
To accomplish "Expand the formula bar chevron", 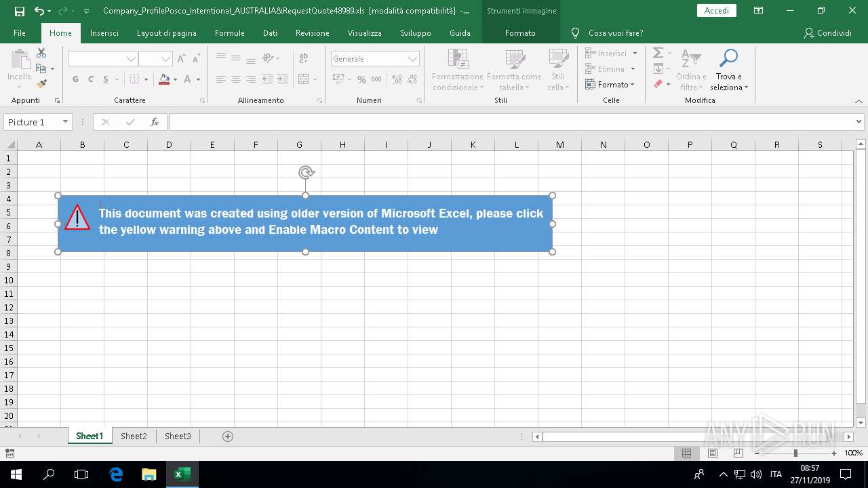I will pos(859,122).
